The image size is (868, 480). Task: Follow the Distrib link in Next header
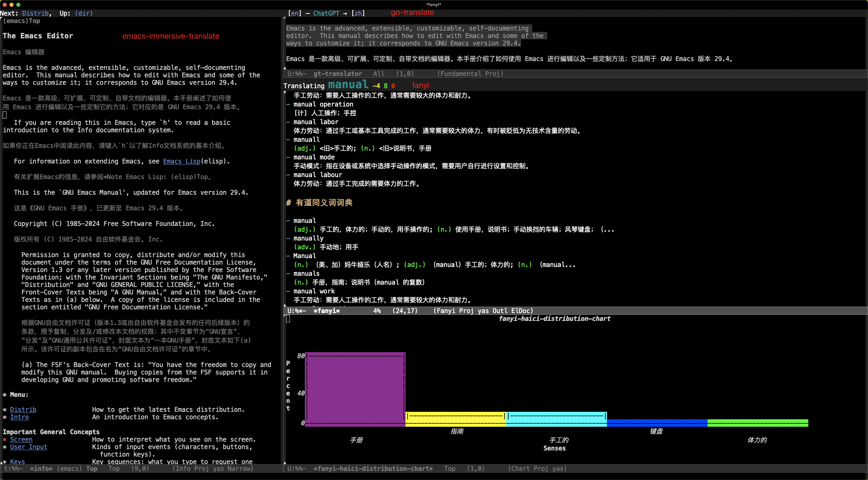pos(35,13)
